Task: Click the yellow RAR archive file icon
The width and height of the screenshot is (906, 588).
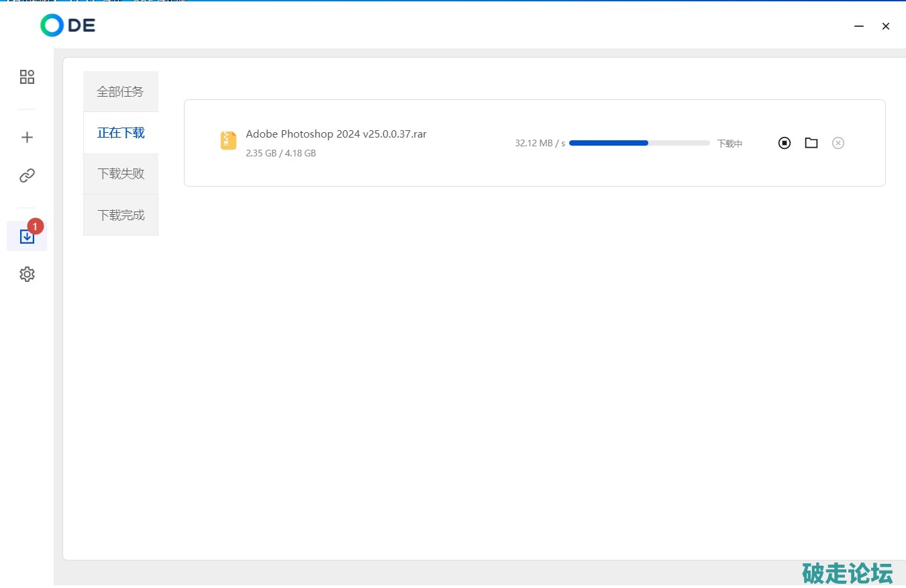Action: point(229,140)
